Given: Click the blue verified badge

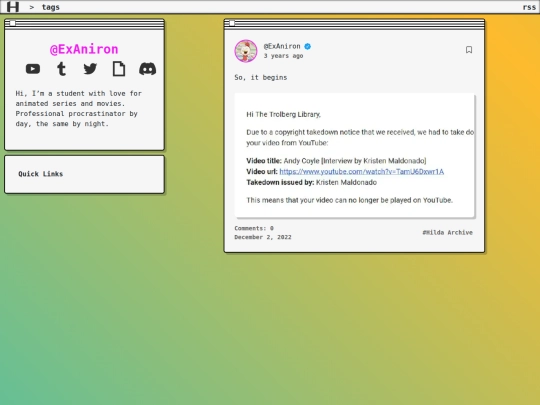Looking at the screenshot, I should click(x=308, y=46).
